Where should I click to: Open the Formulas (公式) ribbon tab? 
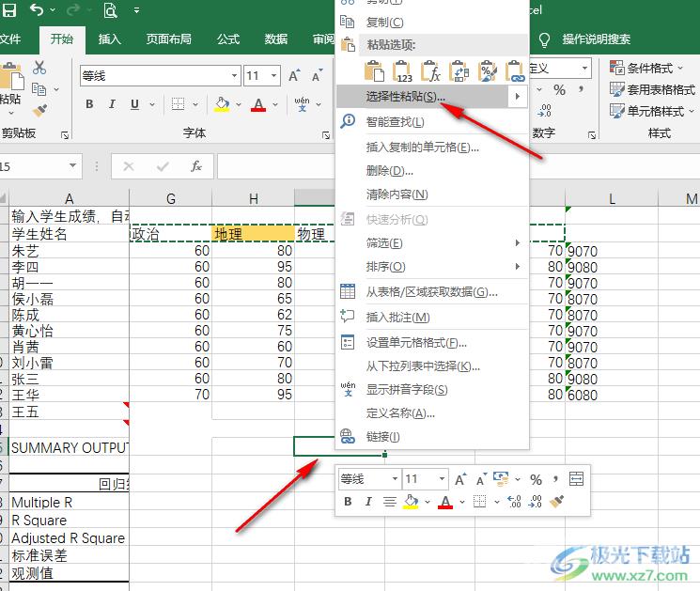click(x=228, y=39)
